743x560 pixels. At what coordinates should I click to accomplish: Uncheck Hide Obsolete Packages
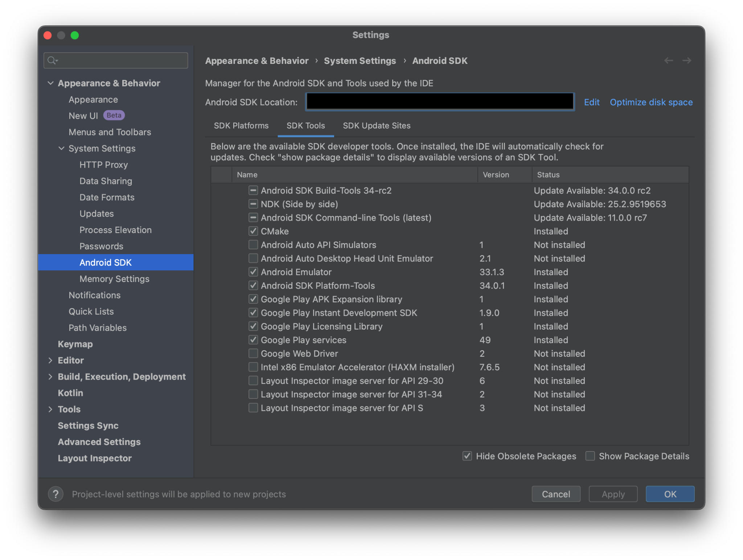467,456
